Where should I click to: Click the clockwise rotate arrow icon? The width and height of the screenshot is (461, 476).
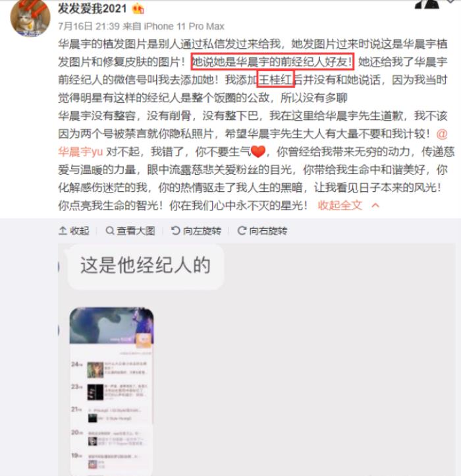pyautogui.click(x=242, y=231)
